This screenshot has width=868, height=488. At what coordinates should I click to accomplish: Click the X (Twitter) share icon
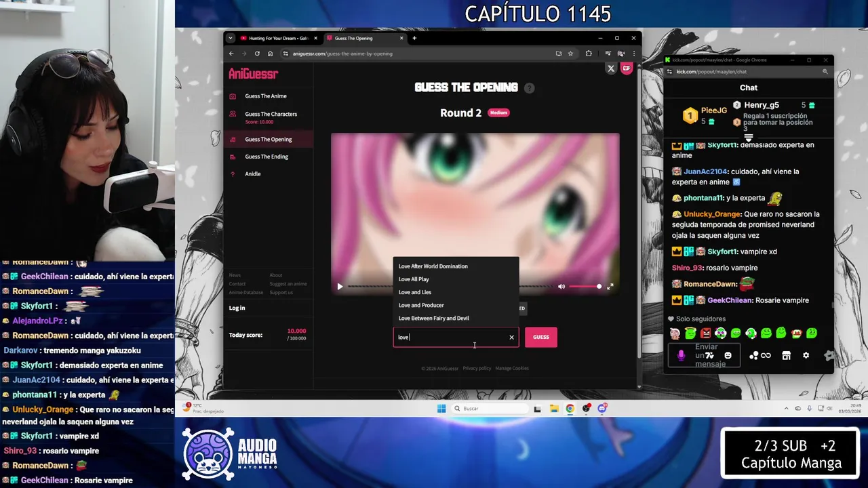pos(611,68)
